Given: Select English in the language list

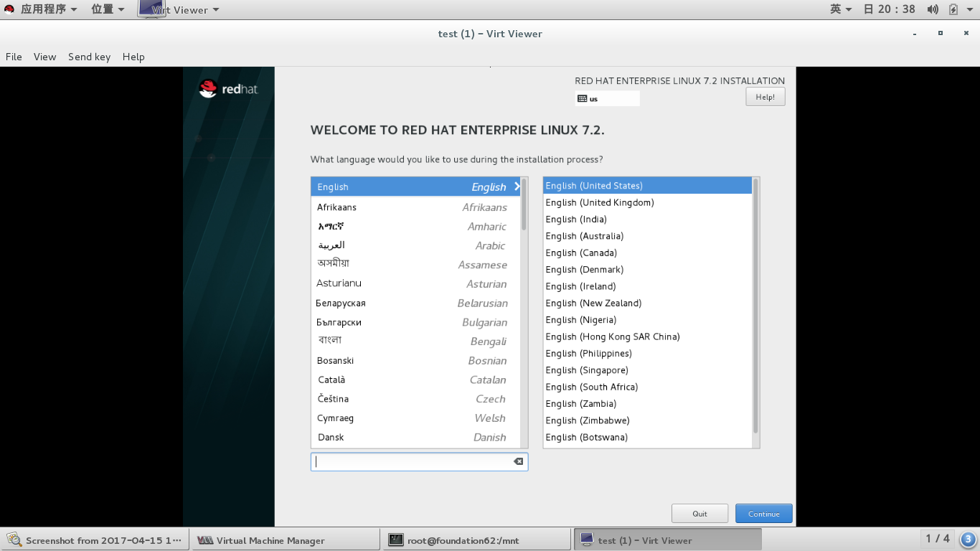Looking at the screenshot, I should [x=416, y=187].
